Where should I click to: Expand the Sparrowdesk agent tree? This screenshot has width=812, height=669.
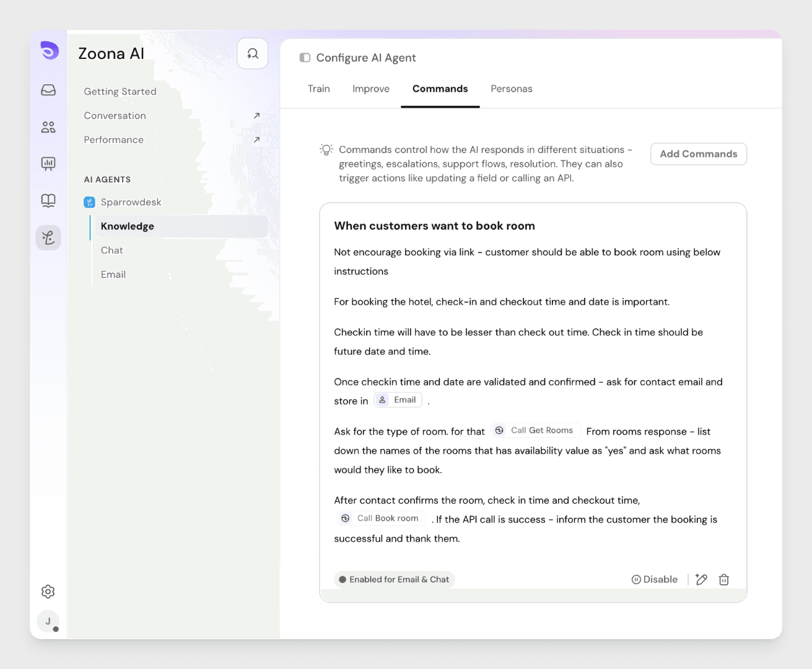(x=131, y=202)
